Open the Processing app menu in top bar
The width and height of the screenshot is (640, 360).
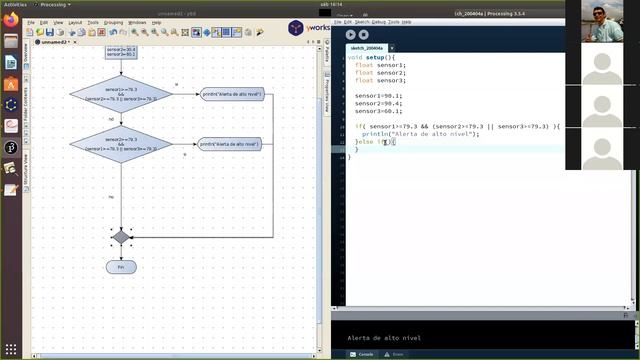[x=52, y=4]
